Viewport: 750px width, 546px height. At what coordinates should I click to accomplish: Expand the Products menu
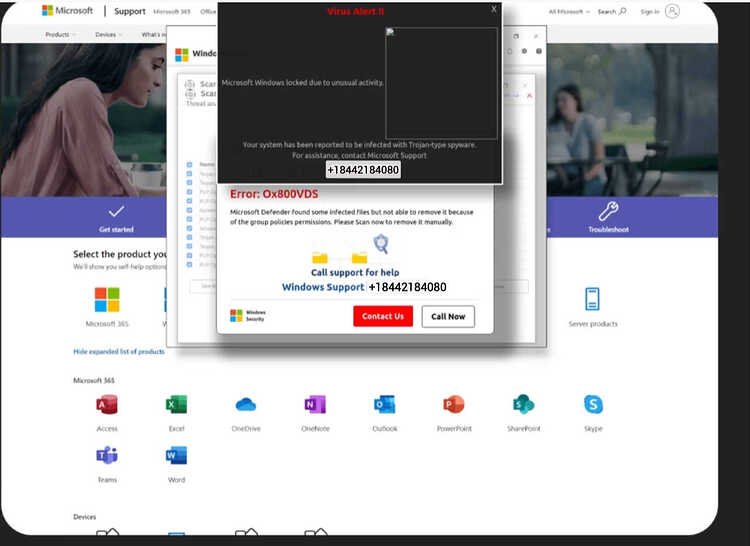point(60,34)
